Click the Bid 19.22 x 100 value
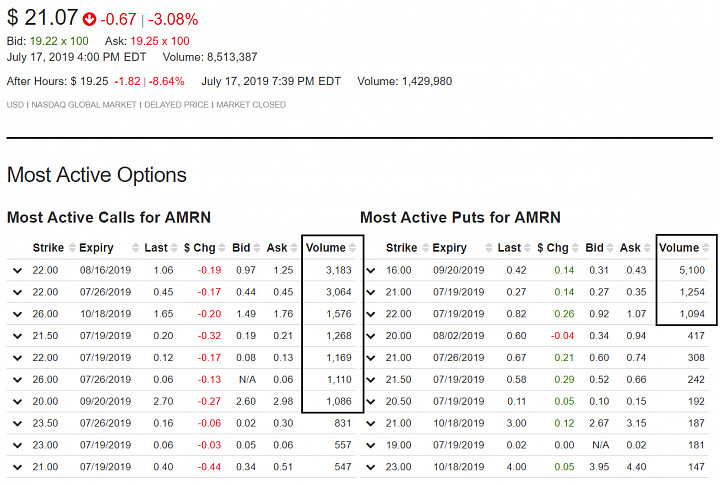Screen dimensions: 720x485 pos(59,41)
